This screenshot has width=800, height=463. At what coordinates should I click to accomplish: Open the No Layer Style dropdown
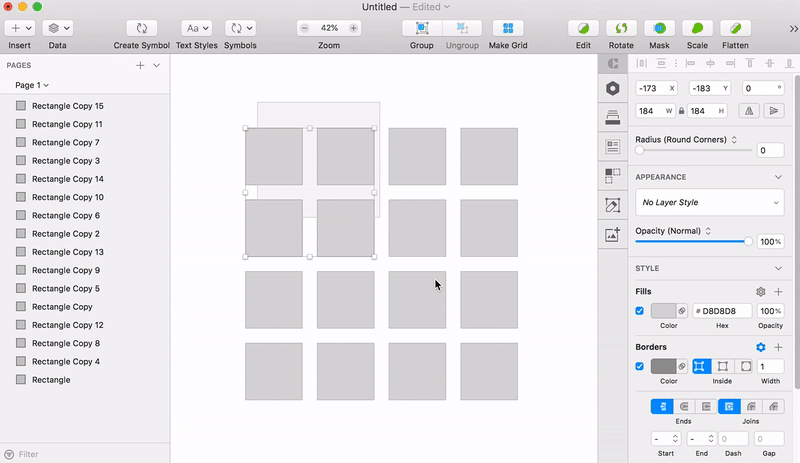710,202
